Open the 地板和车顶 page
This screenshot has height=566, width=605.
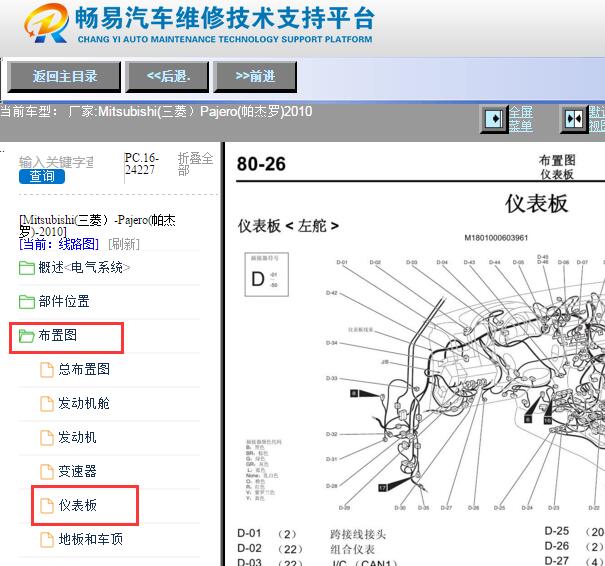(x=91, y=539)
